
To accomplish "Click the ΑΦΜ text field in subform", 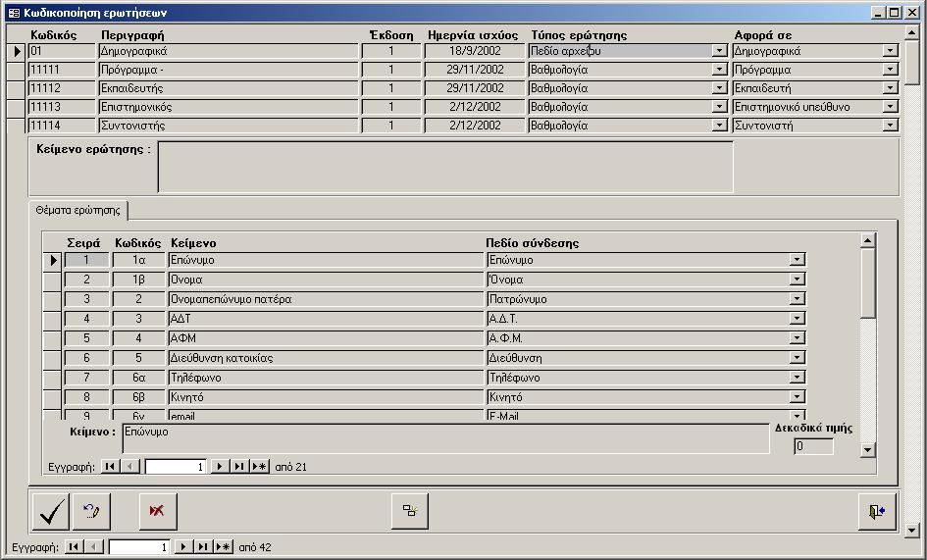I will click(324, 338).
